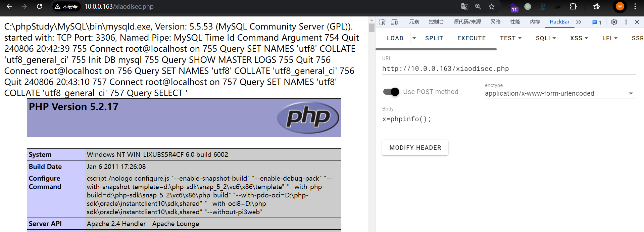This screenshot has width=644, height=232.
Task: Switch to the 内存 tab
Action: point(535,22)
